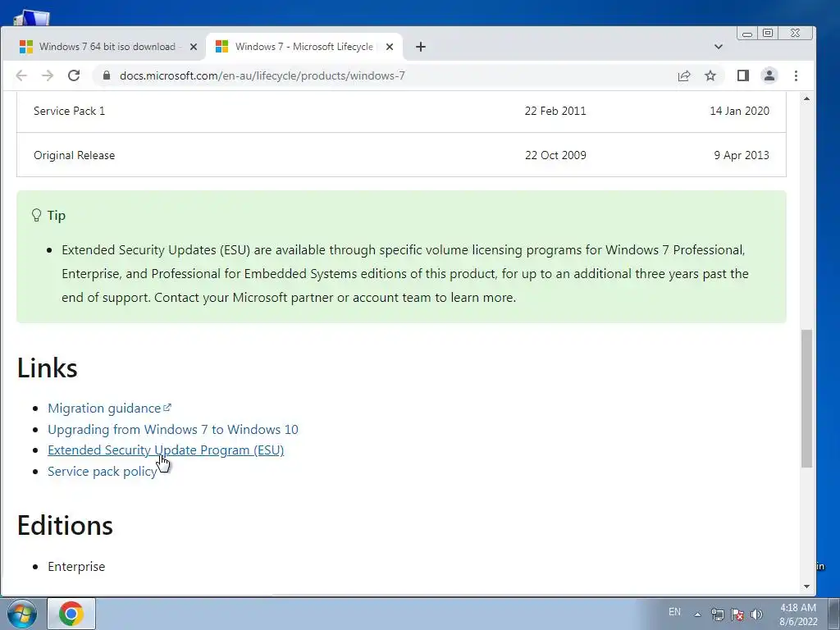Click the volume speaker tray icon
840x630 pixels.
click(756, 614)
